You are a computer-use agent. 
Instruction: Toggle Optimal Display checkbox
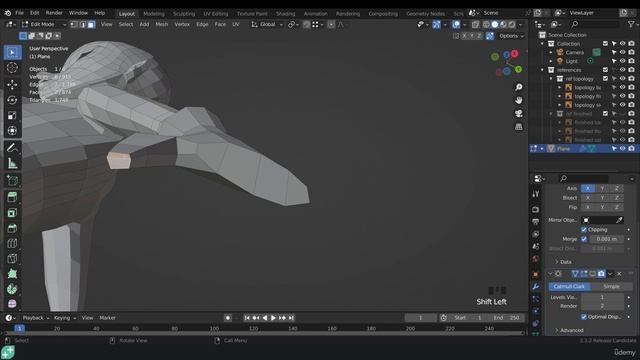click(x=584, y=317)
